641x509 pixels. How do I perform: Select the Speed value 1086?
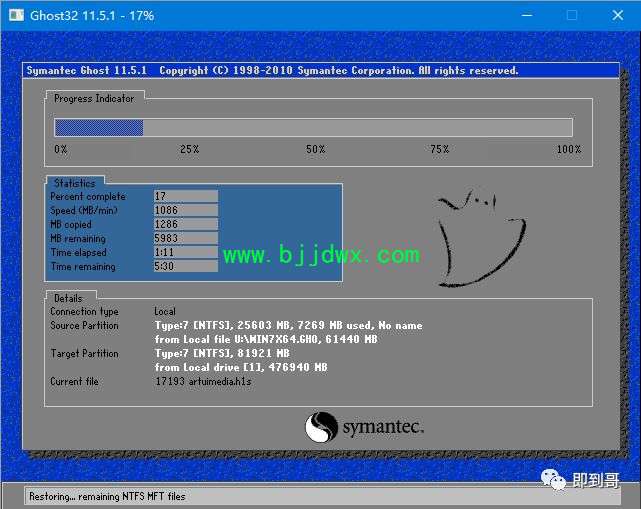pos(186,210)
